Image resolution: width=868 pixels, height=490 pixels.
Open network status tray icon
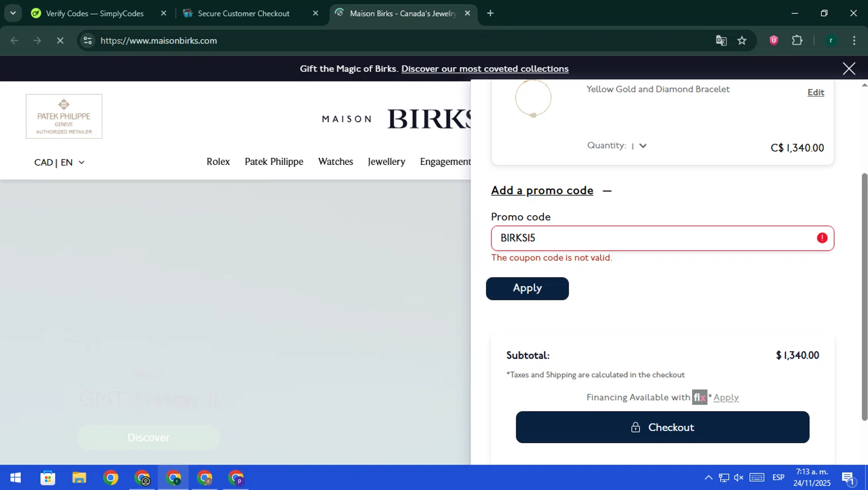pyautogui.click(x=724, y=478)
